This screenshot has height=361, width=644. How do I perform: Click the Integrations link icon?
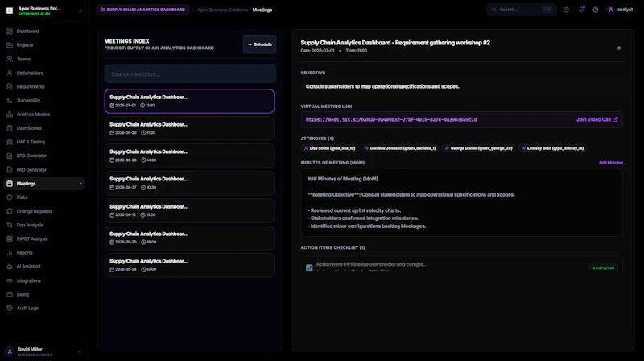point(10,280)
